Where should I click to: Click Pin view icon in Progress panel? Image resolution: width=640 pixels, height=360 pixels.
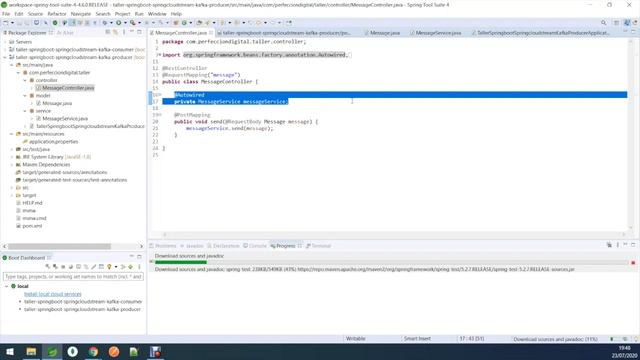click(609, 245)
